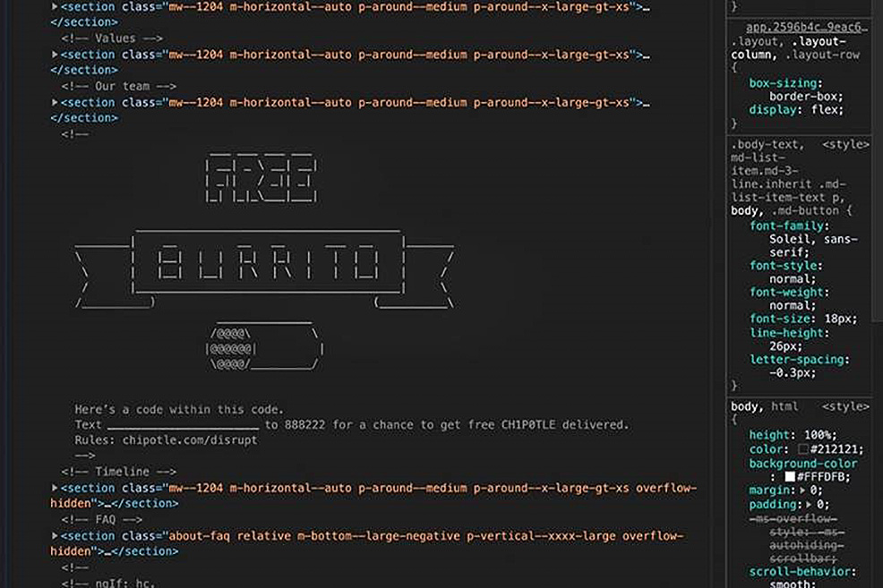The width and height of the screenshot is (883, 588).
Task: Edit the font-family property name
Action: click(786, 226)
